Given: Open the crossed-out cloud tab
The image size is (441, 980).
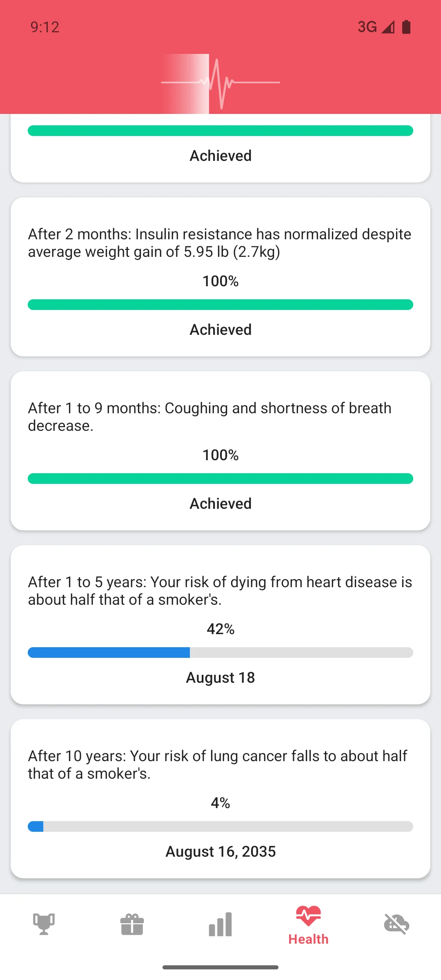Looking at the screenshot, I should [396, 924].
